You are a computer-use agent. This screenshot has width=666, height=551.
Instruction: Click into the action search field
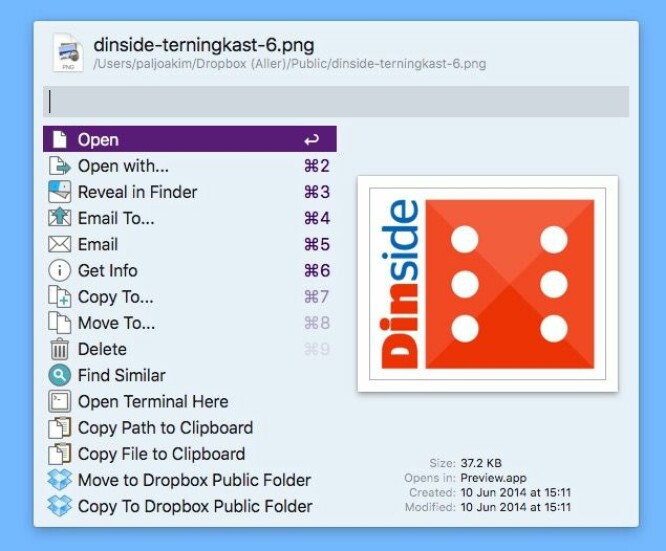point(336,102)
